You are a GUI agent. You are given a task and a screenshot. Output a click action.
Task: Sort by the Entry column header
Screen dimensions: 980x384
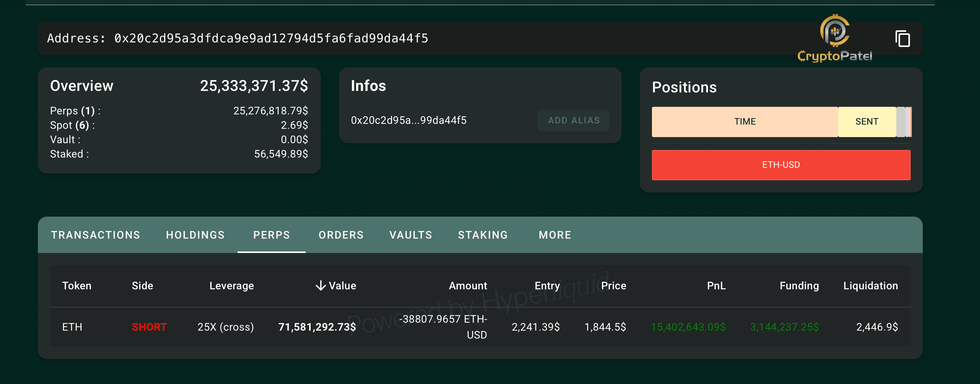point(547,286)
